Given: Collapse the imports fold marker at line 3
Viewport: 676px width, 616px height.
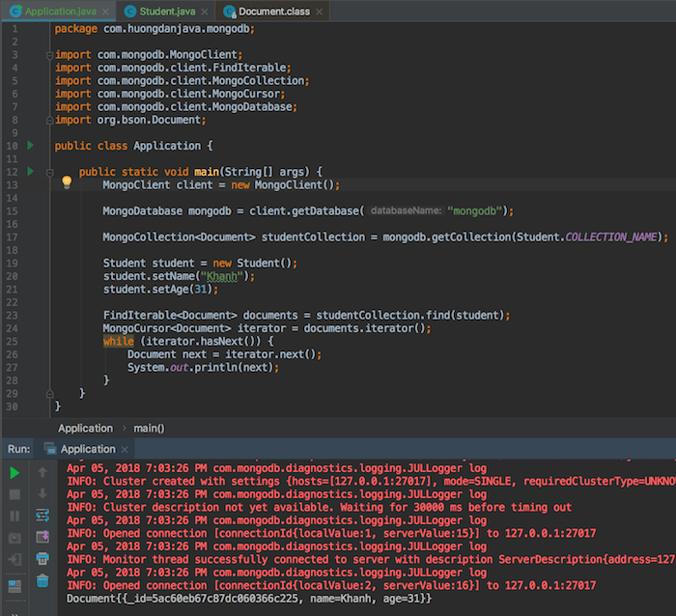Looking at the screenshot, I should point(49,55).
